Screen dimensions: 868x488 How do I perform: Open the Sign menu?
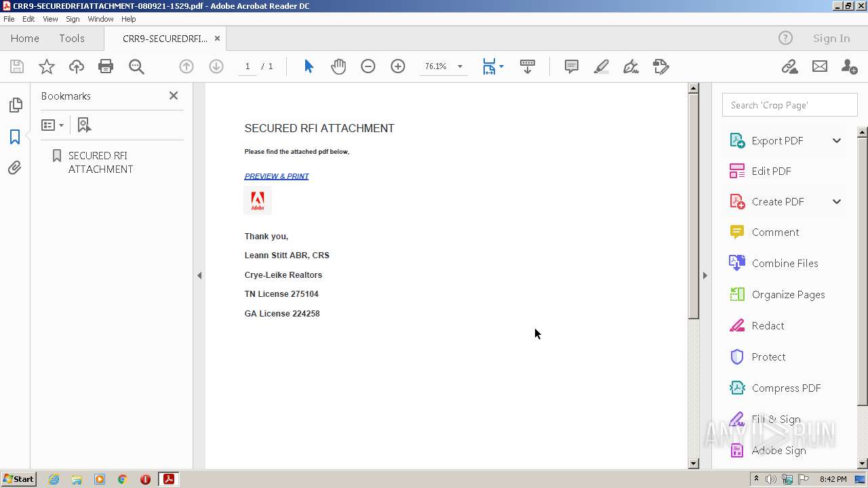(x=73, y=19)
